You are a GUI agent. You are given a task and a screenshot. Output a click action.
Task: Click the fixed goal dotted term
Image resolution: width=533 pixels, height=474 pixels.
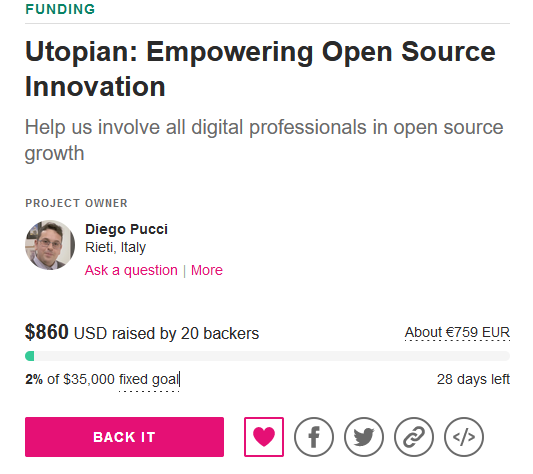149,379
